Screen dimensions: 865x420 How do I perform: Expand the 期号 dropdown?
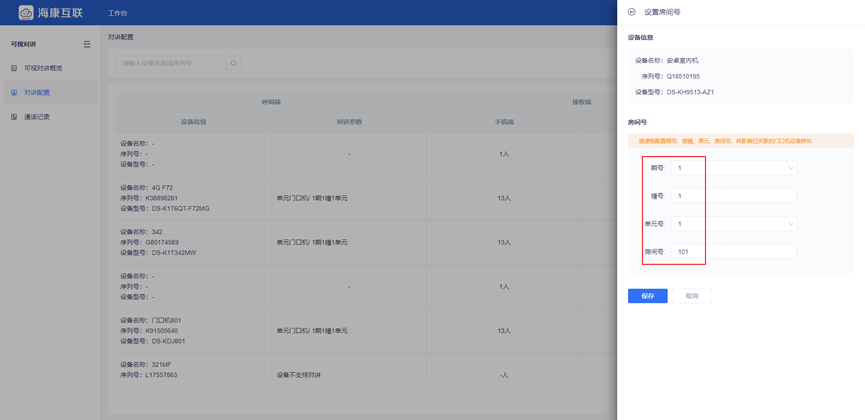pos(790,168)
